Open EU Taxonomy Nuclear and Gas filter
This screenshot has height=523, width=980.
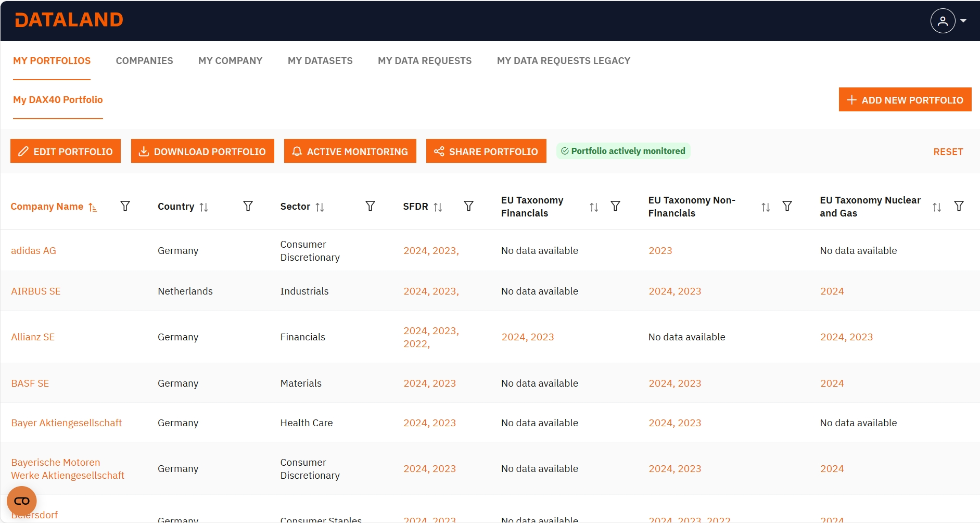959,206
